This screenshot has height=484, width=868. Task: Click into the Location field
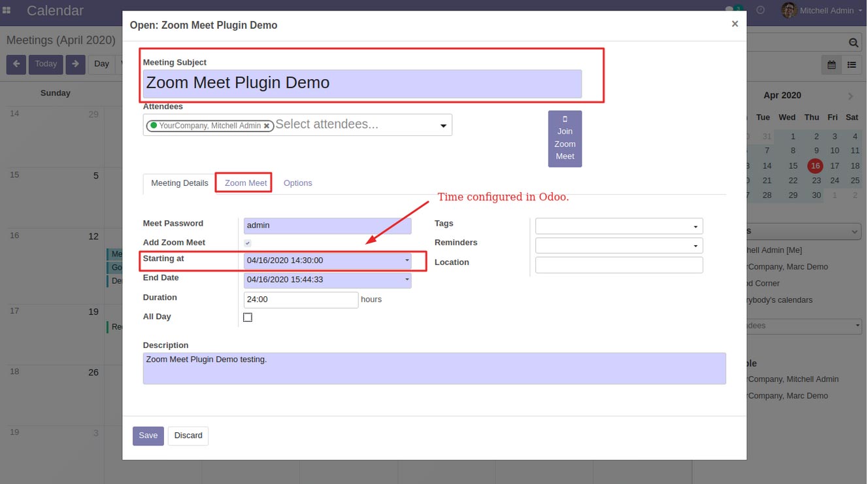coord(619,265)
